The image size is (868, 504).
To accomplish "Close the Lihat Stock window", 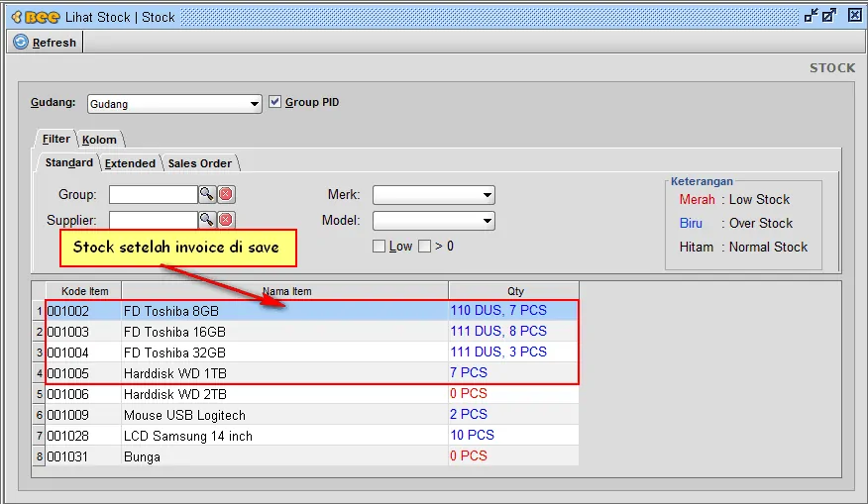I will (x=855, y=16).
